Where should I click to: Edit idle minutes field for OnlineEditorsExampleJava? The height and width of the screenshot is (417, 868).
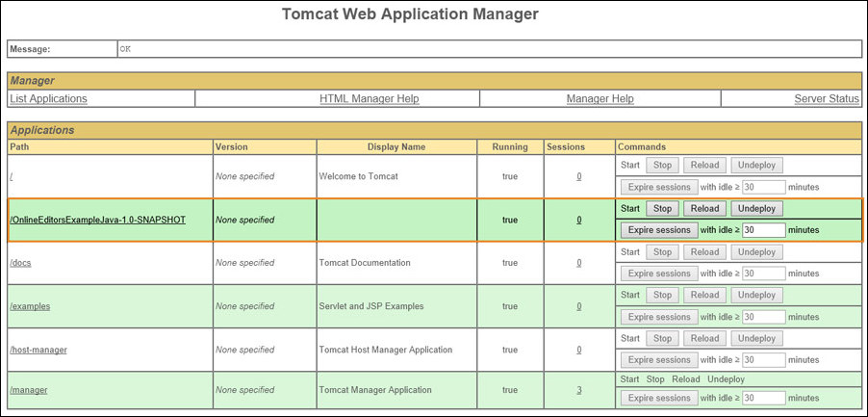point(764,230)
